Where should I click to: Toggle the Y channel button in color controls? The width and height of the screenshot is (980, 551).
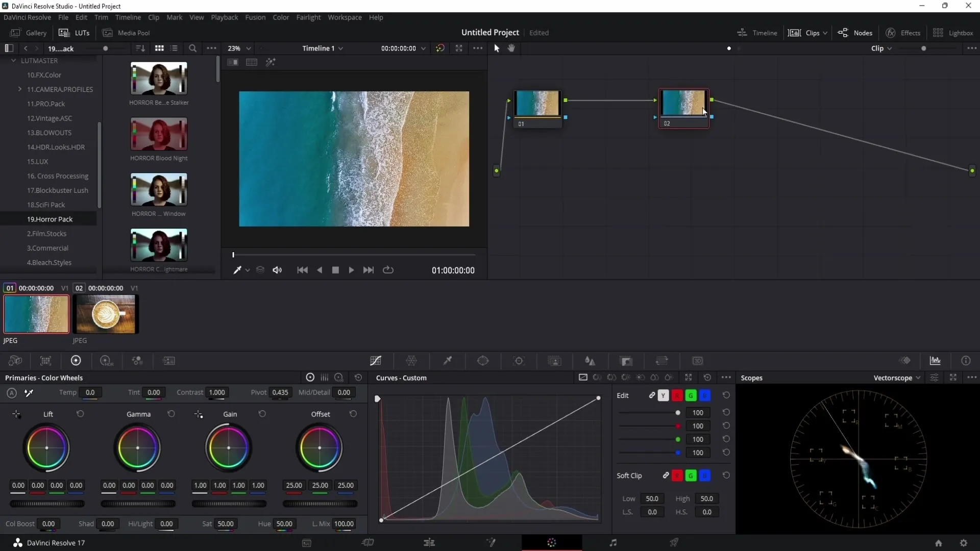pyautogui.click(x=664, y=395)
